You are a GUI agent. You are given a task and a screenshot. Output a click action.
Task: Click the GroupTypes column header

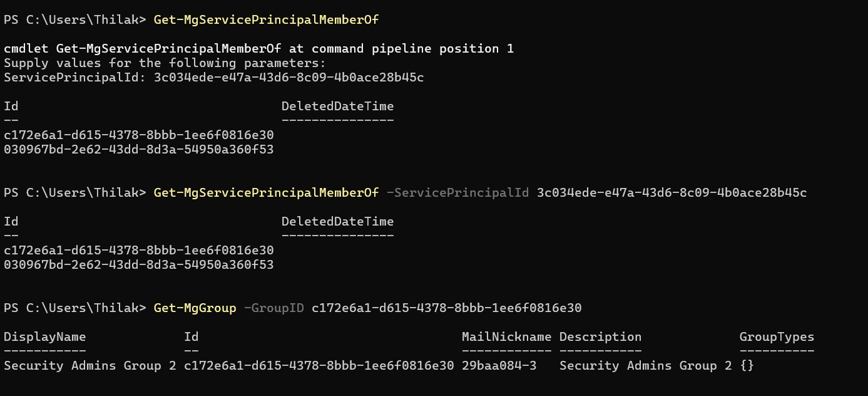[777, 337]
